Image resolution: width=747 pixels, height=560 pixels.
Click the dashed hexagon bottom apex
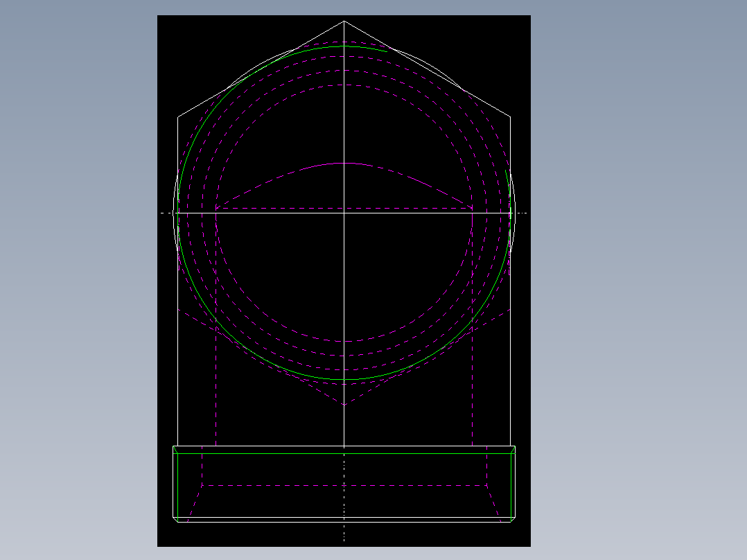click(344, 405)
